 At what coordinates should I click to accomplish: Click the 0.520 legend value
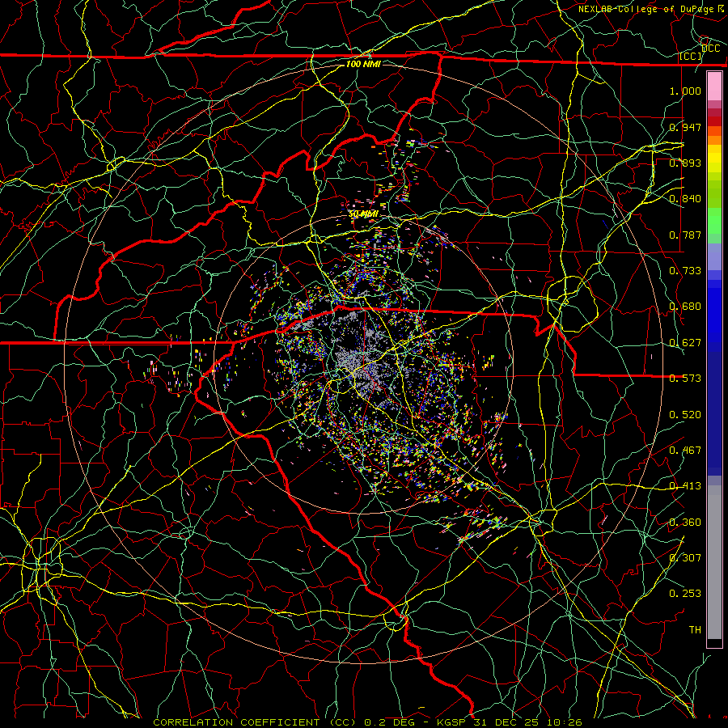685,414
